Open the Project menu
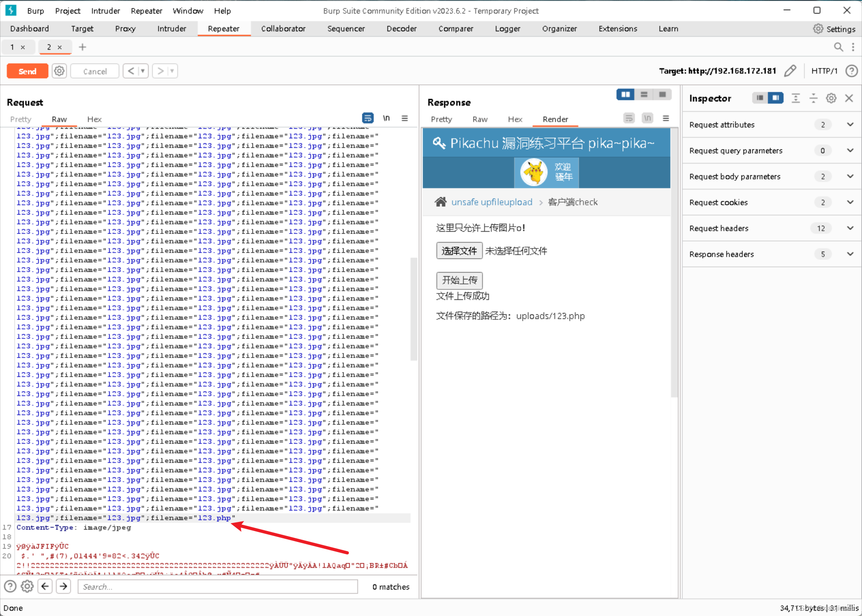862x616 pixels. click(x=68, y=10)
